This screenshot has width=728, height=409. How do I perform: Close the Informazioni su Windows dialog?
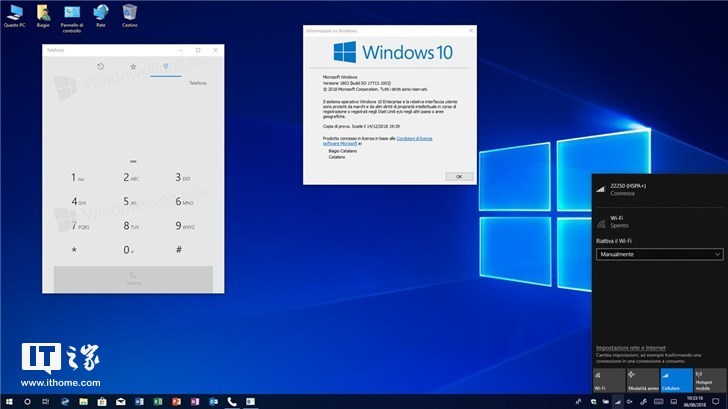tap(471, 31)
